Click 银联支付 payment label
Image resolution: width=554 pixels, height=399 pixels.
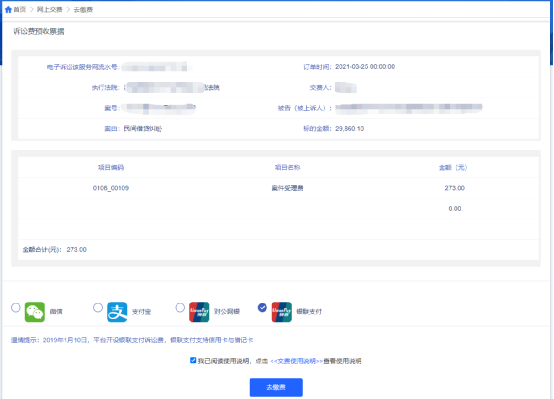[x=309, y=311]
